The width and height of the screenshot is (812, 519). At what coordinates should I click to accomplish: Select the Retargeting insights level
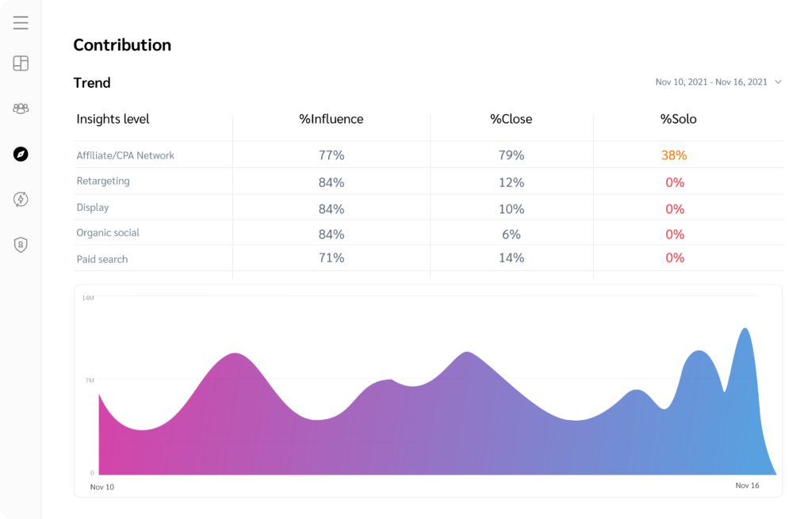tap(102, 181)
